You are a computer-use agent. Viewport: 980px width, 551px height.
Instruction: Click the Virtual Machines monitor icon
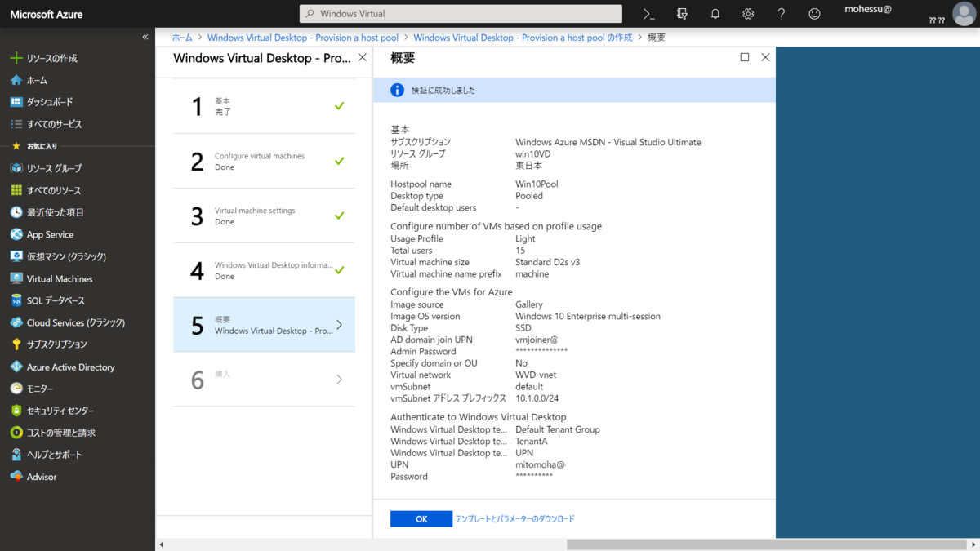16,278
